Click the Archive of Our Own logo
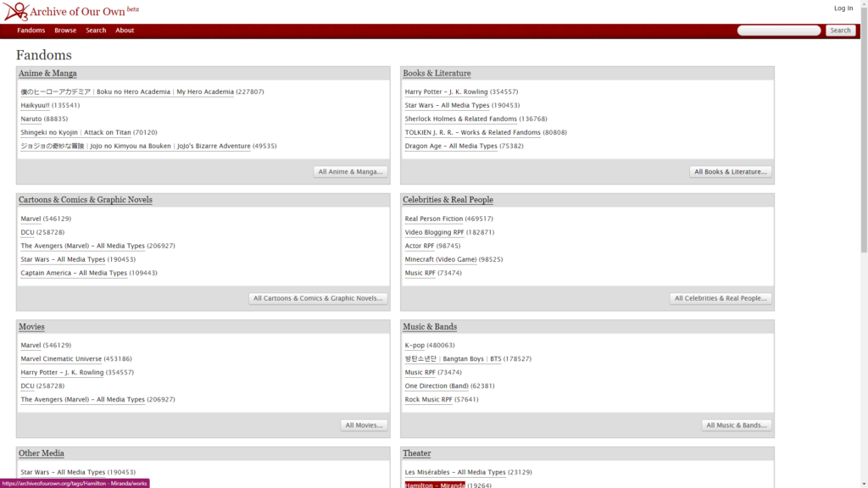The image size is (868, 488). click(x=71, y=11)
